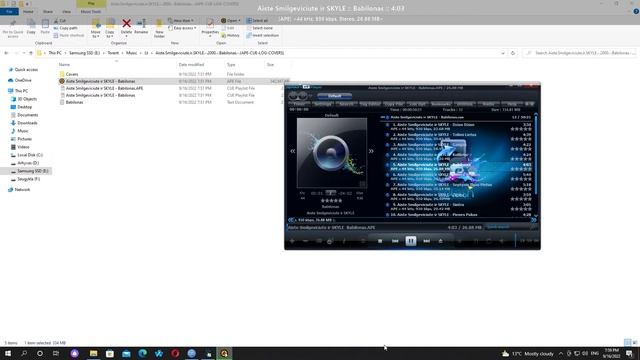Open the New item dropdown

181,20
